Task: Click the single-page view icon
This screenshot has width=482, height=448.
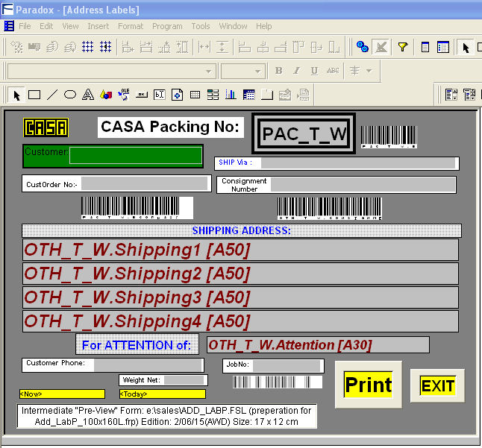Action: pos(425,47)
